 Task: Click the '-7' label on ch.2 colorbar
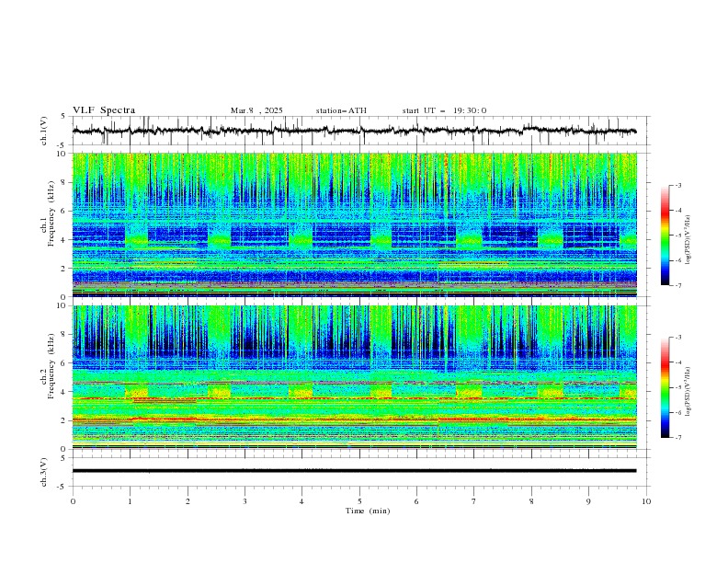point(678,438)
